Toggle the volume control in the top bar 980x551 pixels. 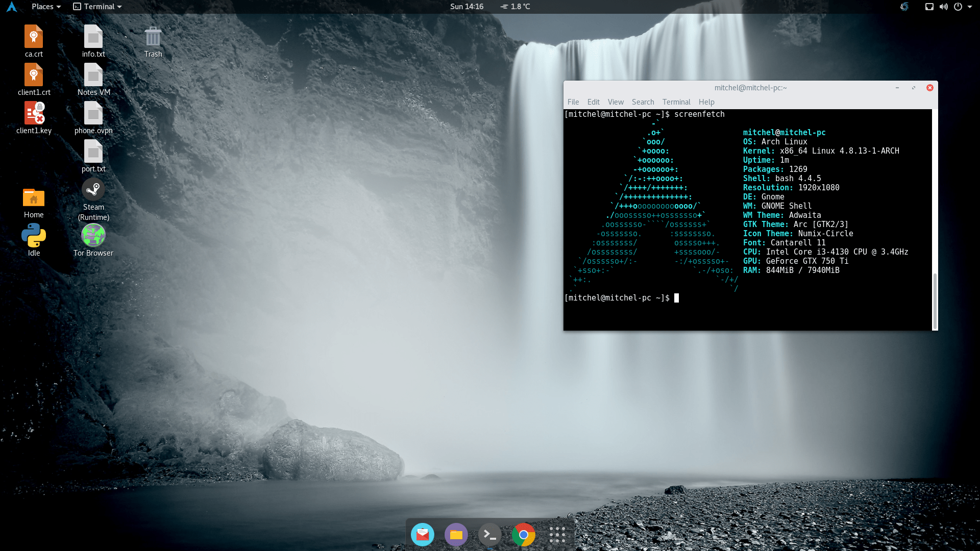pos(944,7)
